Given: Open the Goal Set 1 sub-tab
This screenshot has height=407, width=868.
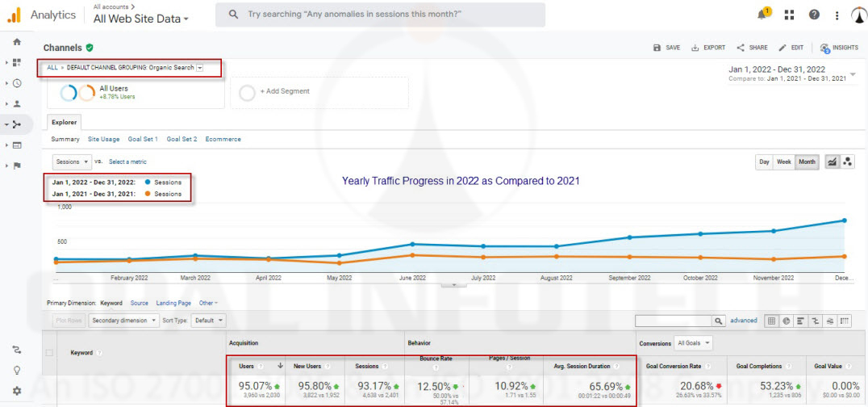Looking at the screenshot, I should (x=143, y=139).
